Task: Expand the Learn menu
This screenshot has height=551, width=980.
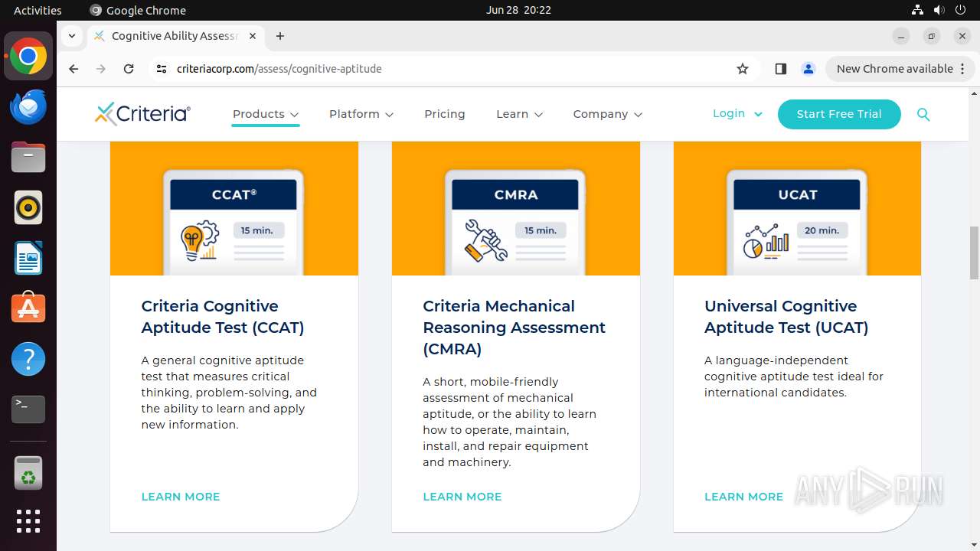Action: click(x=520, y=114)
